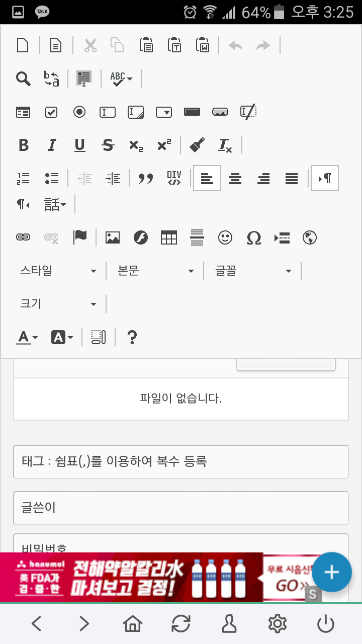Open the 스타일 dropdown

(x=58, y=270)
